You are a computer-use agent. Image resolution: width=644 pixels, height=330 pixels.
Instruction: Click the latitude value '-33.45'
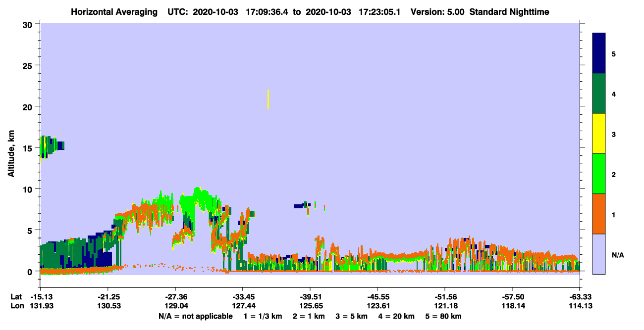pos(242,296)
